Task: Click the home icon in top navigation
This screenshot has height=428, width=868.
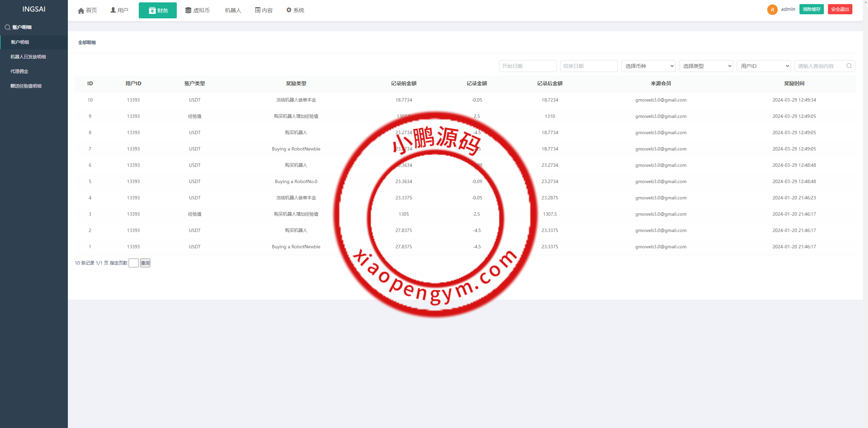Action: point(81,11)
